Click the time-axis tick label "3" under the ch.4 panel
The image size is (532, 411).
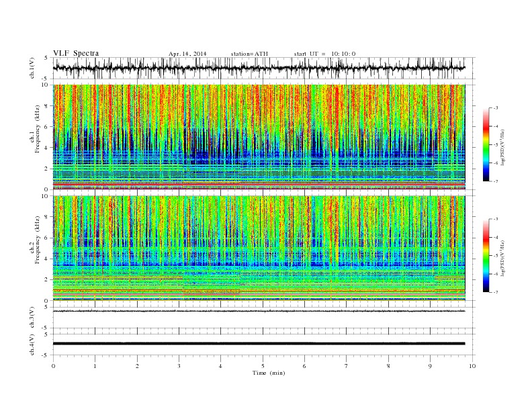[179, 366]
